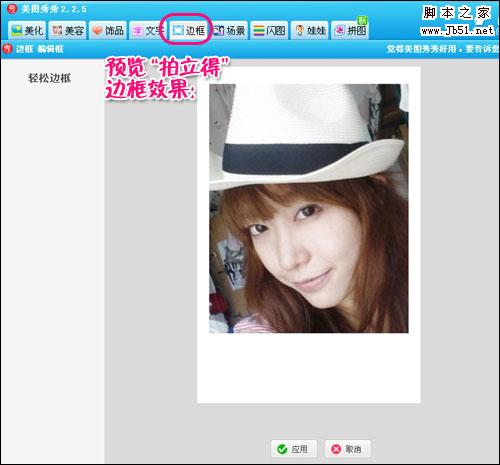Screen dimensions: 500x465
Task: Go to the 场景 tab
Action: 229,31
